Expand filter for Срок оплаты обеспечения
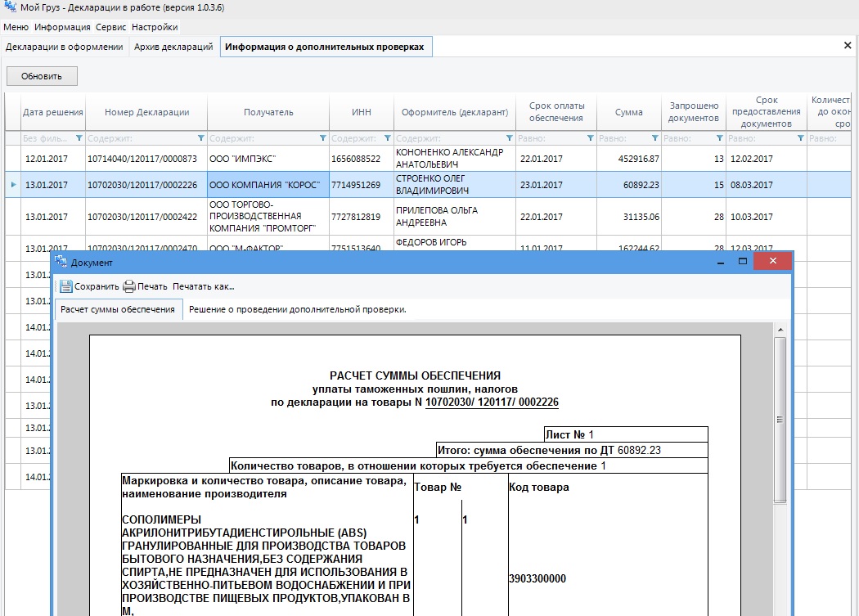The height and width of the screenshot is (616, 859). pos(587,138)
